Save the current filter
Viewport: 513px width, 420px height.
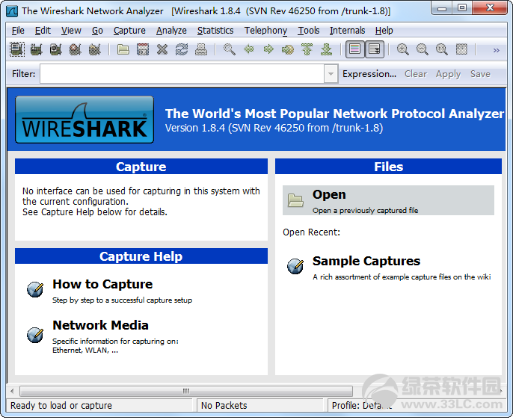[x=480, y=74]
